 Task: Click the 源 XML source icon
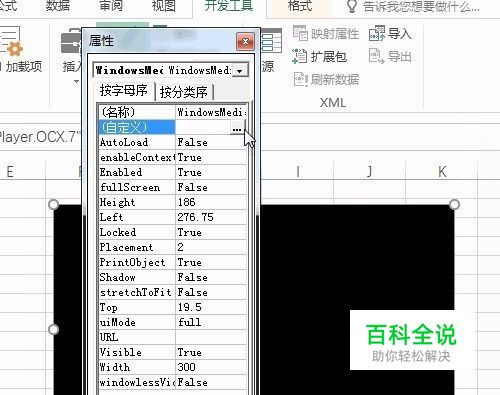click(271, 42)
